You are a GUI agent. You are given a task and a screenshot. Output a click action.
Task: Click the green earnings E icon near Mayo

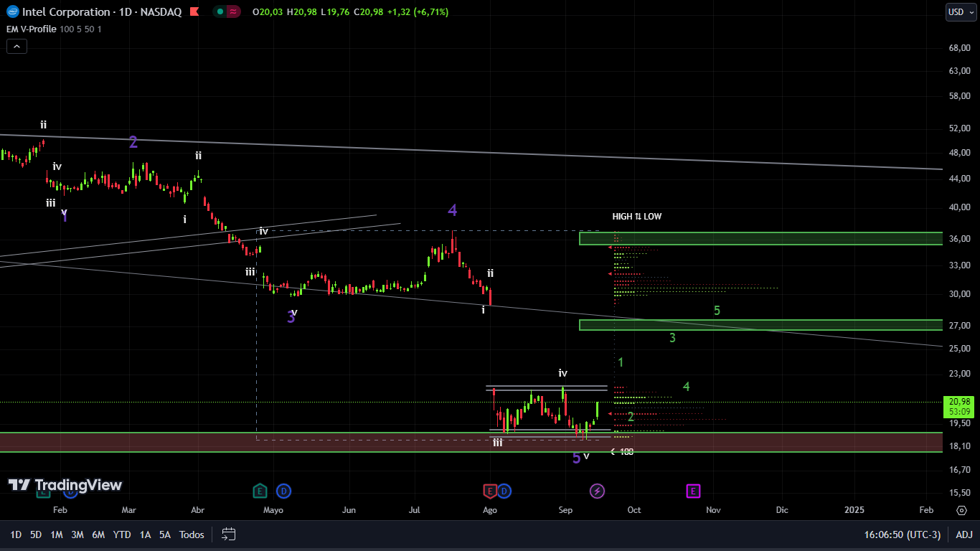260,491
